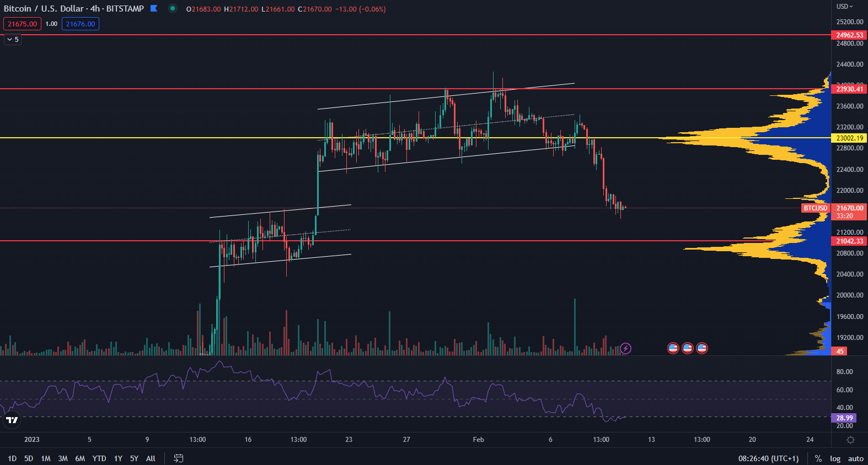Click the last US flag economic event icon
The image size is (868, 465).
pos(701,348)
